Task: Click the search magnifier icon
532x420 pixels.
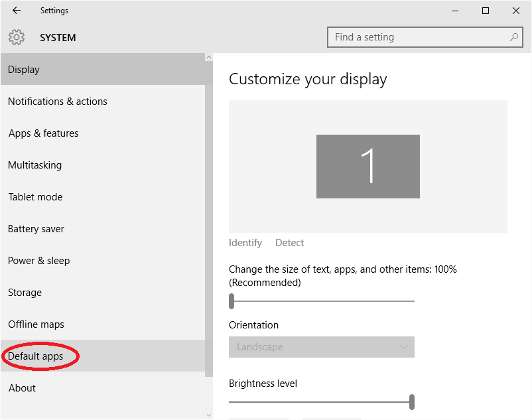Action: (x=514, y=37)
